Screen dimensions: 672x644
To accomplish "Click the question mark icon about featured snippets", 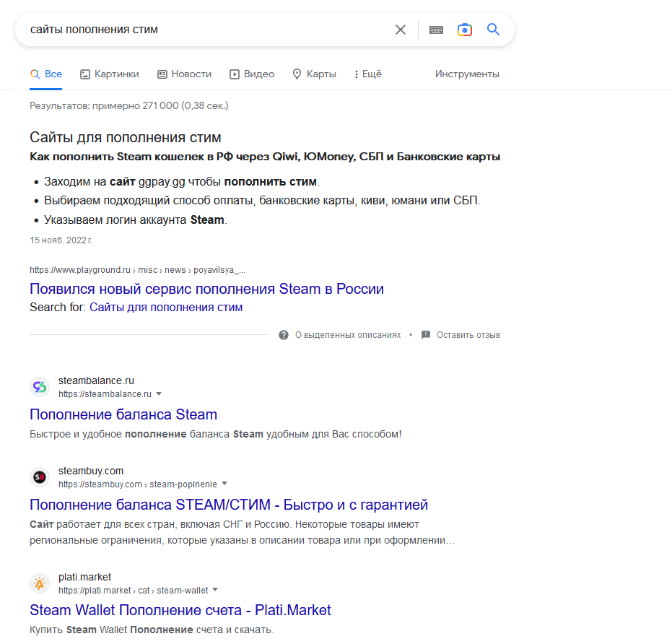I will [284, 335].
